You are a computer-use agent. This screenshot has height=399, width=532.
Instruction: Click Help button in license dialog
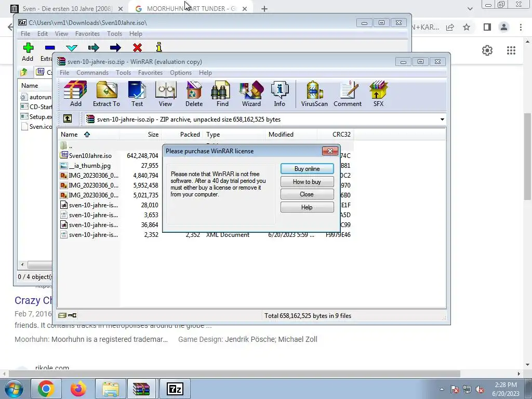click(x=307, y=207)
